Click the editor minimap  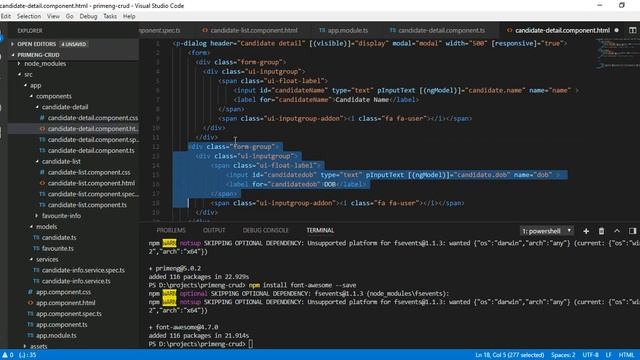[x=617, y=53]
